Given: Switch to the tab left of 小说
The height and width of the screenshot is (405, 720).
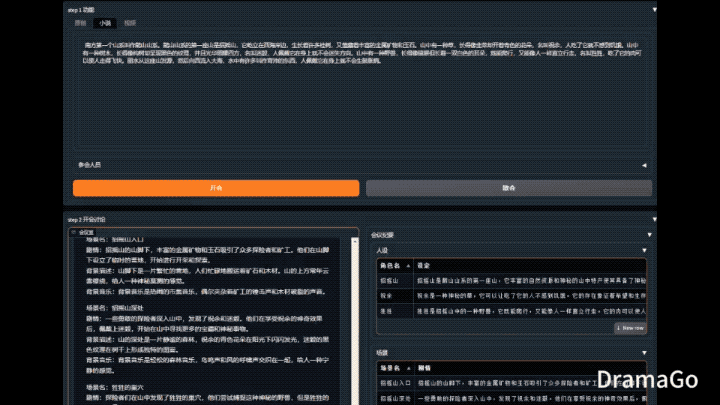Looking at the screenshot, I should click(80, 23).
